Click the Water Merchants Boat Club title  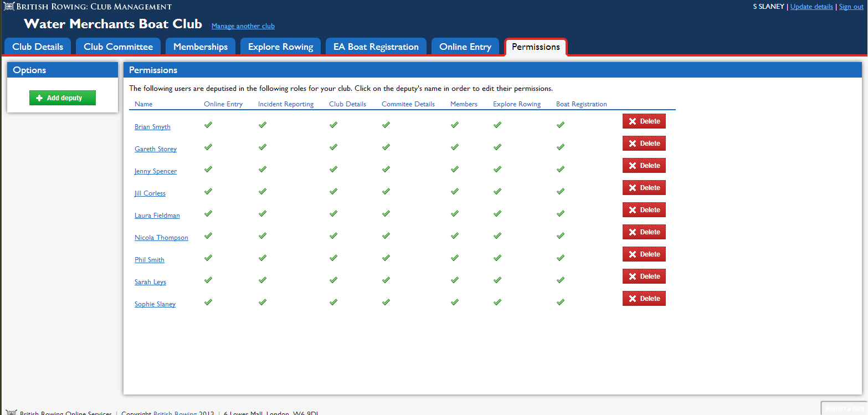point(113,24)
